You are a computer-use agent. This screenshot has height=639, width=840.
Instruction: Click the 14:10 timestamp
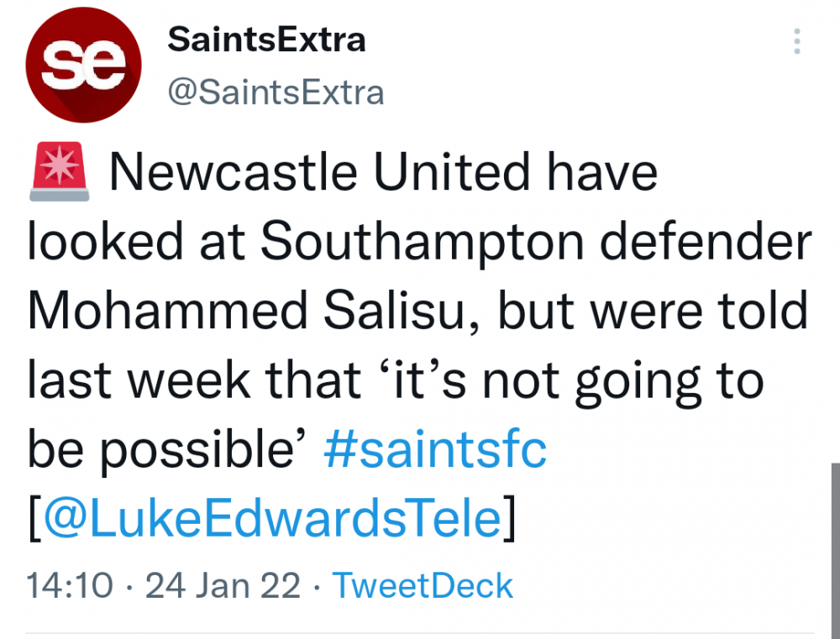pyautogui.click(x=69, y=585)
